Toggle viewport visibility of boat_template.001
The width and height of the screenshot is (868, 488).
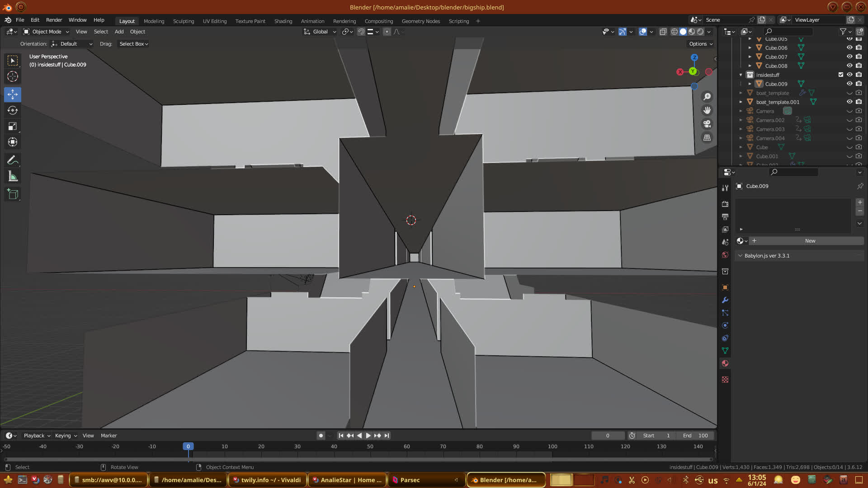pos(849,102)
